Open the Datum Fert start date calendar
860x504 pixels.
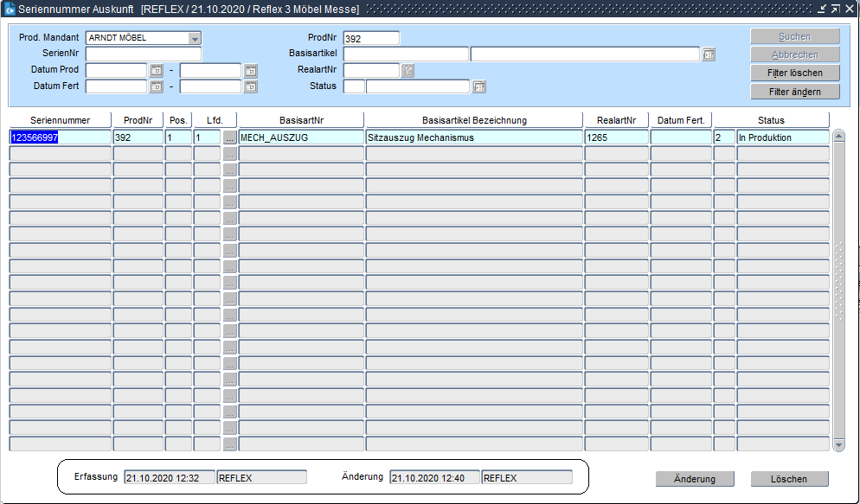pos(157,86)
